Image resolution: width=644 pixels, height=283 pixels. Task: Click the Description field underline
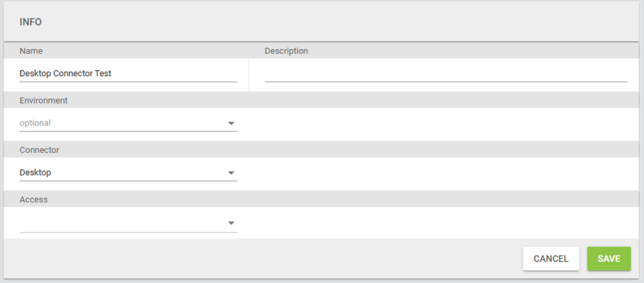[446, 81]
